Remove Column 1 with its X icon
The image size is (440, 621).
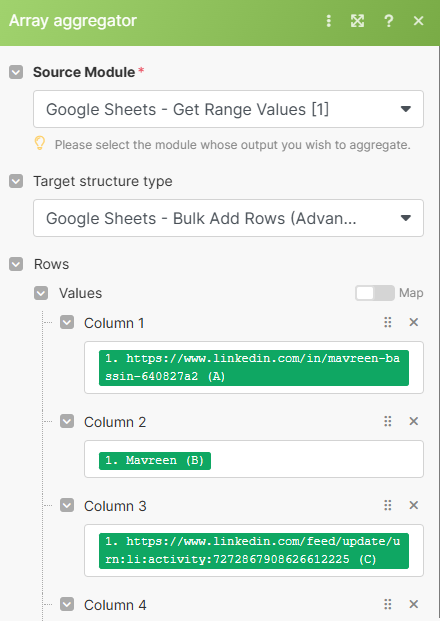click(413, 322)
